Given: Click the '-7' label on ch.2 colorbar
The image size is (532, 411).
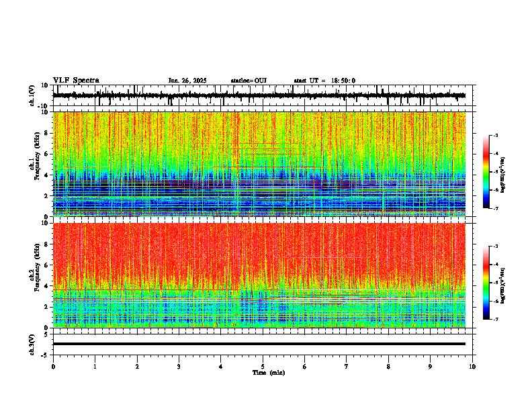Looking at the screenshot, I should click(496, 320).
